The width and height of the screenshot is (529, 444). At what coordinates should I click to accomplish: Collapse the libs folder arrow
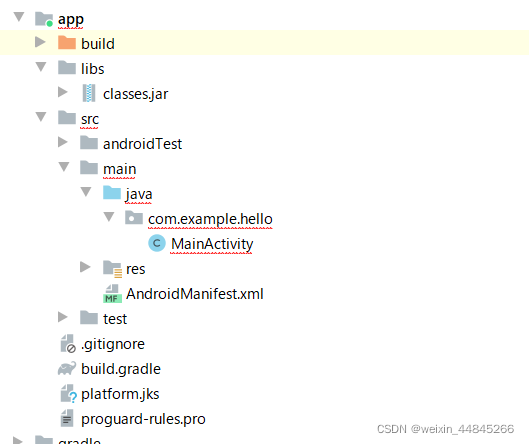pos(41,66)
